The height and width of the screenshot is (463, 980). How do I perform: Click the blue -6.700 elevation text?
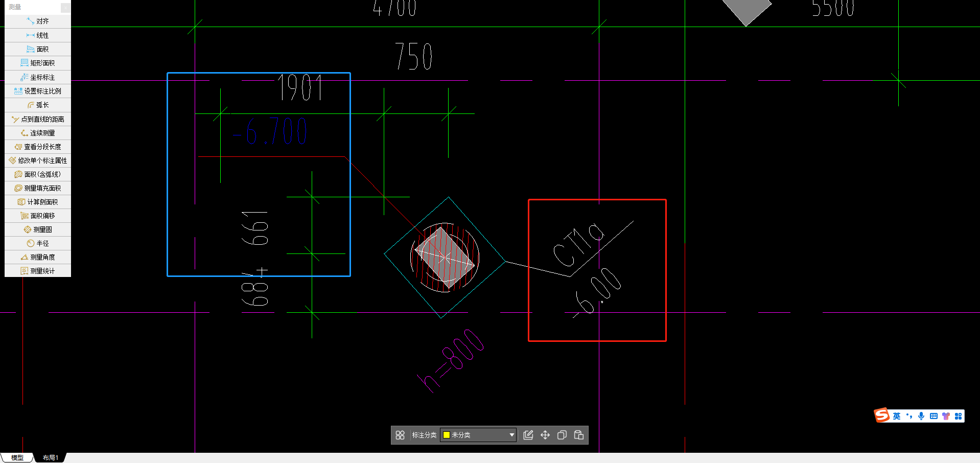coord(270,131)
